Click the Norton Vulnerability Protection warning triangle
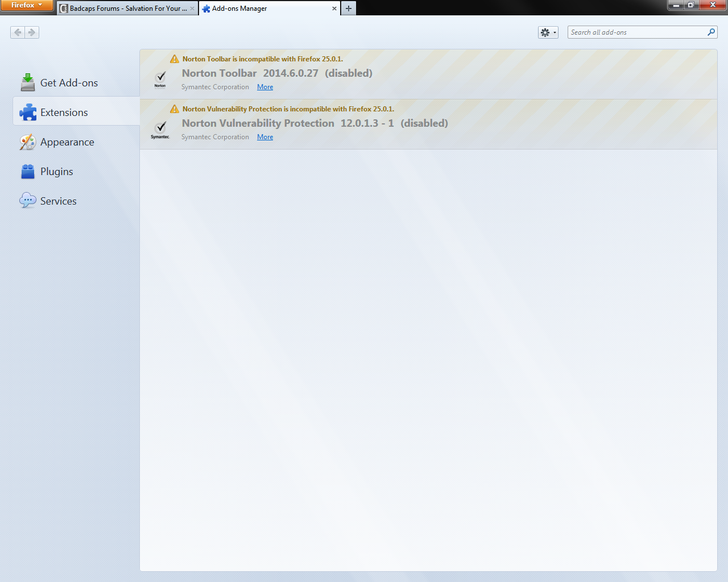Screen dimensions: 728x582 (x=175, y=109)
